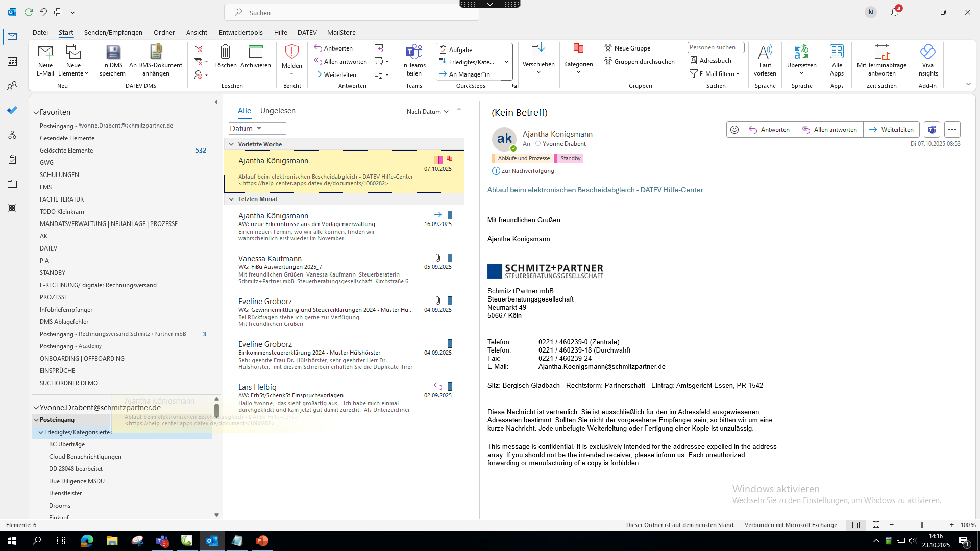Create a new e-mail with Neue E-Mail

[x=45, y=61]
